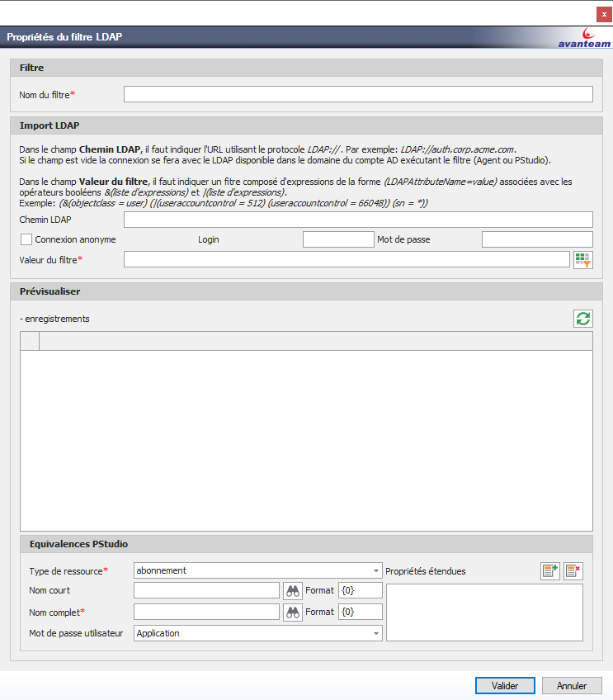Click the Valider button
Screen dimensions: 613x700
(x=505, y=686)
